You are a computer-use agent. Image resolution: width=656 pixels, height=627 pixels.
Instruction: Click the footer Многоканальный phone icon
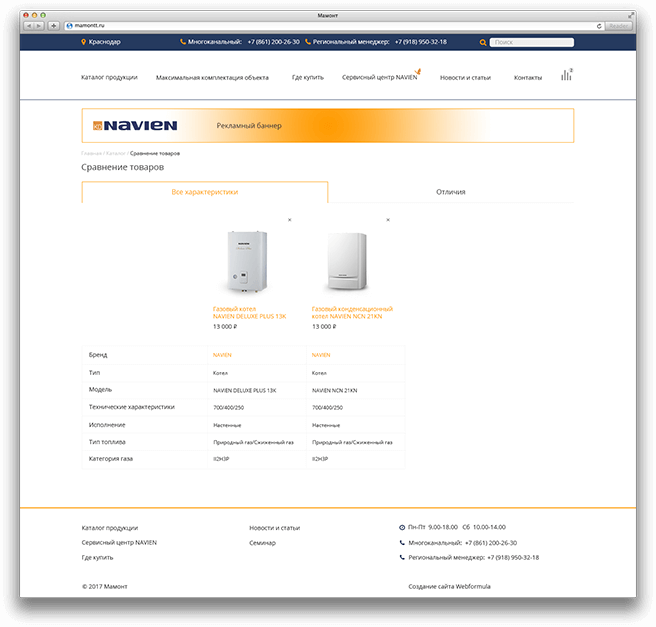402,543
